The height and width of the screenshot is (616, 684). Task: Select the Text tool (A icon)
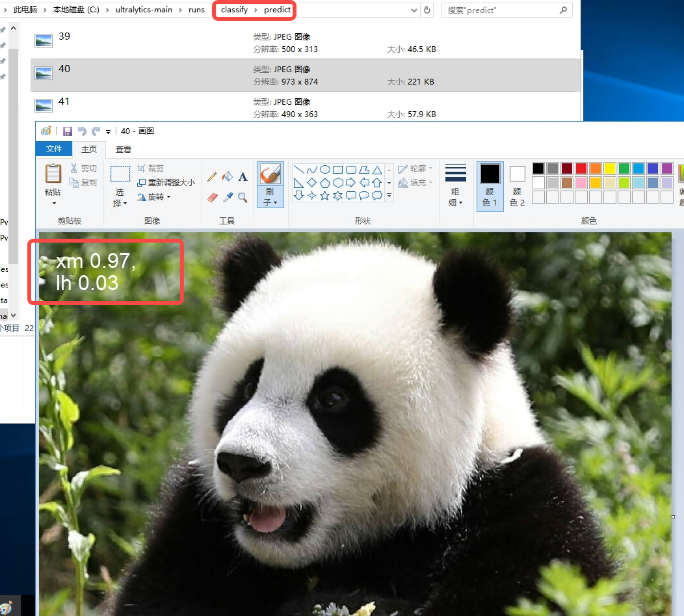click(x=243, y=177)
